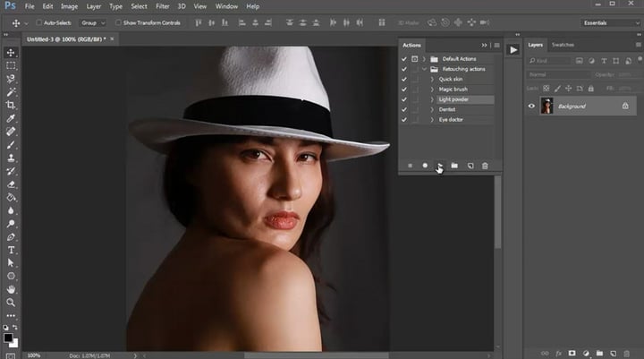Enable the Auto-Select checkbox

coord(39,22)
